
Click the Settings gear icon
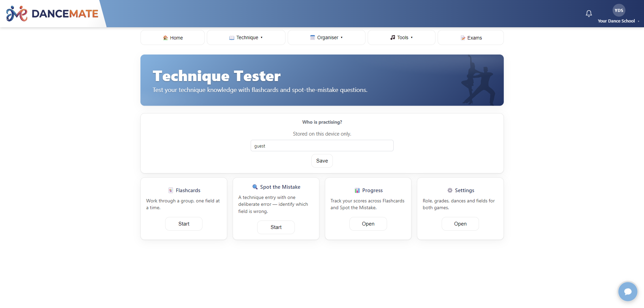point(450,190)
